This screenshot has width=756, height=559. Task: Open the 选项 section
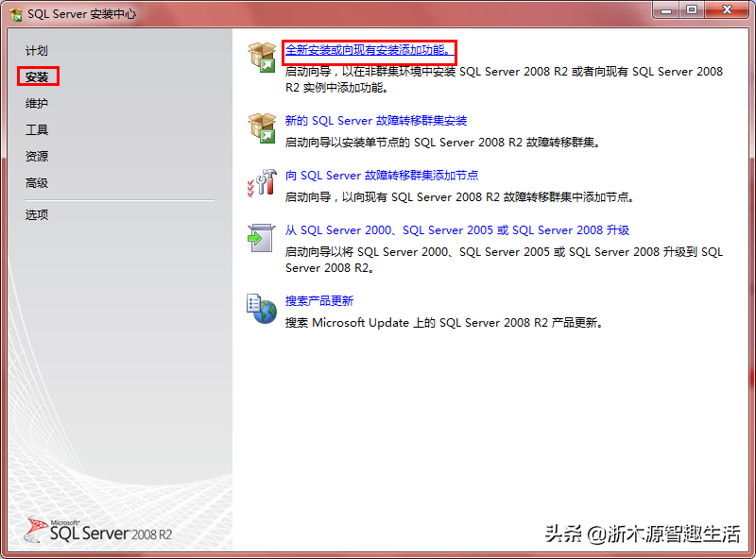click(x=36, y=214)
